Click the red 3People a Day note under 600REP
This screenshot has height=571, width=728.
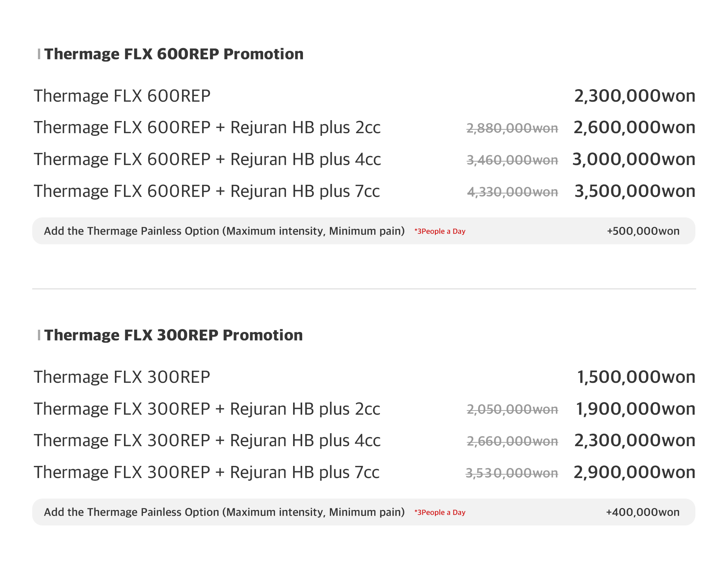tap(440, 231)
